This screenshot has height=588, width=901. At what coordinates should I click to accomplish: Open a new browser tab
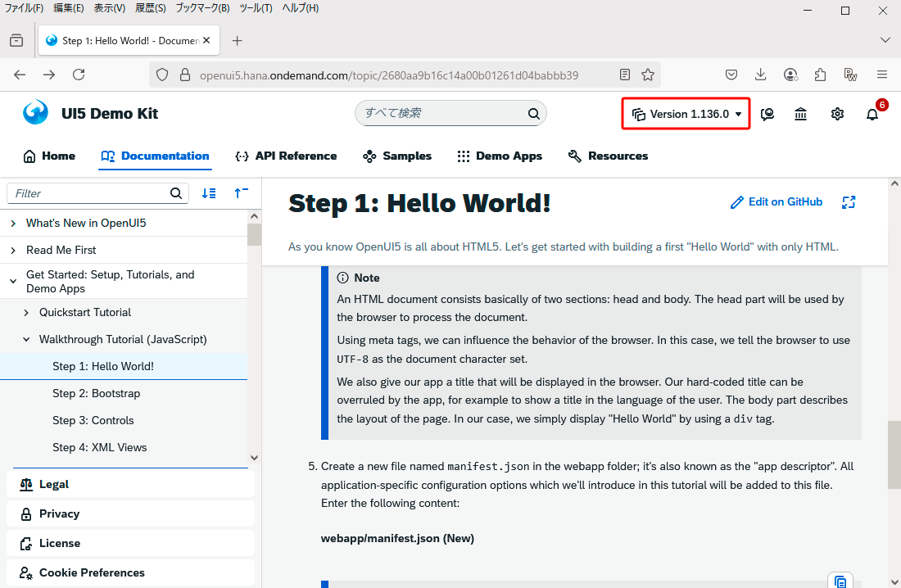[x=238, y=40]
